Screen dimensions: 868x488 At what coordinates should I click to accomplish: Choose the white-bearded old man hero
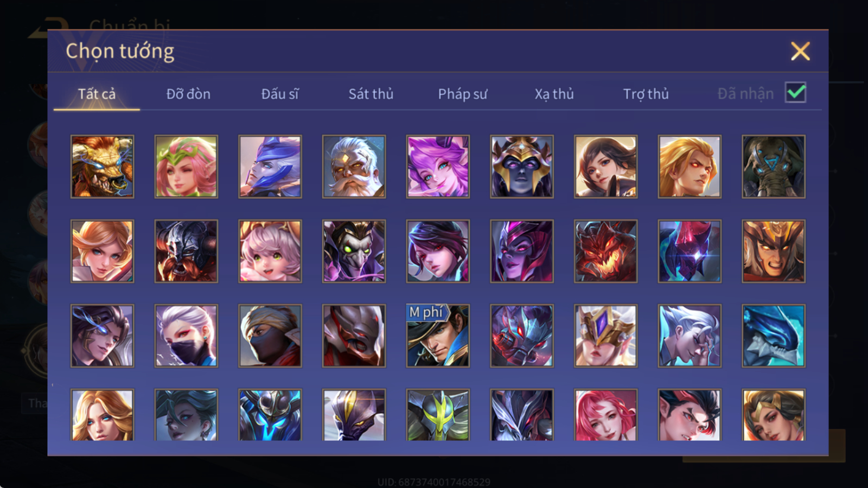(x=354, y=166)
